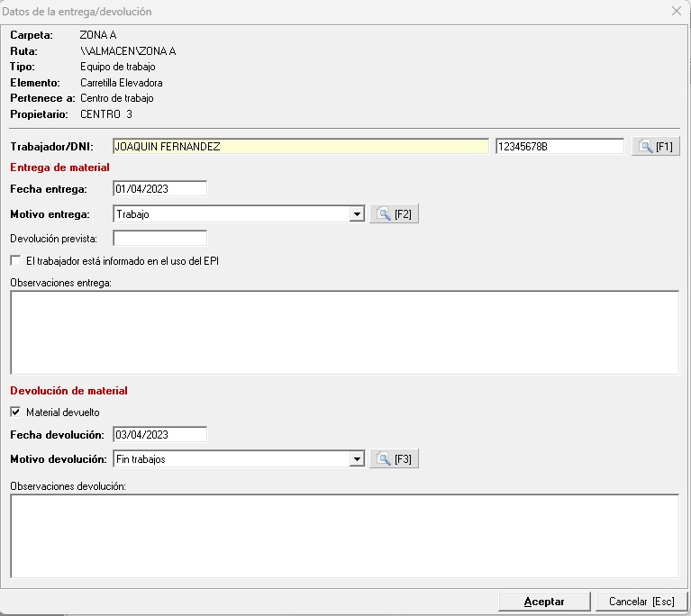Screen dimensions: 691x616
Task: Focus the Observaciones devolución text area
Action: click(344, 536)
